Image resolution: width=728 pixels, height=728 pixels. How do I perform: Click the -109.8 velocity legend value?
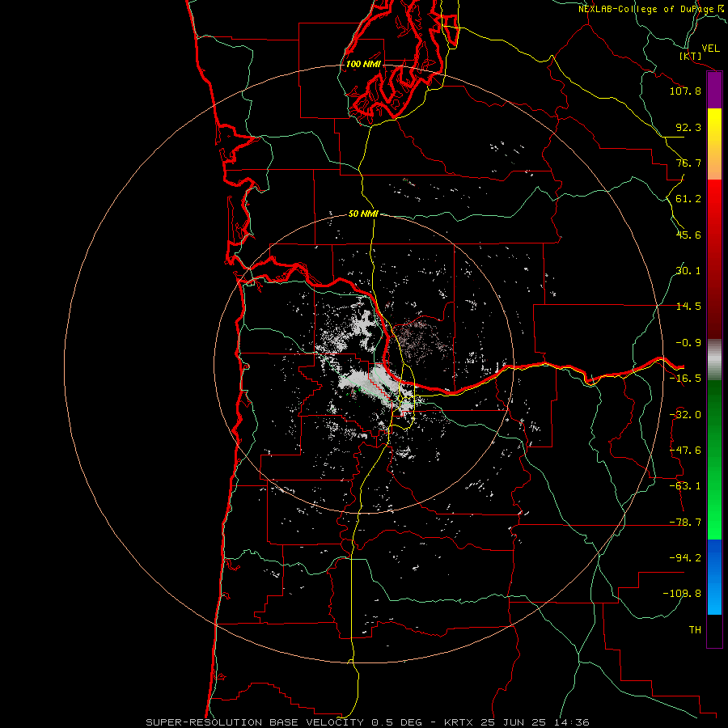pos(682,594)
